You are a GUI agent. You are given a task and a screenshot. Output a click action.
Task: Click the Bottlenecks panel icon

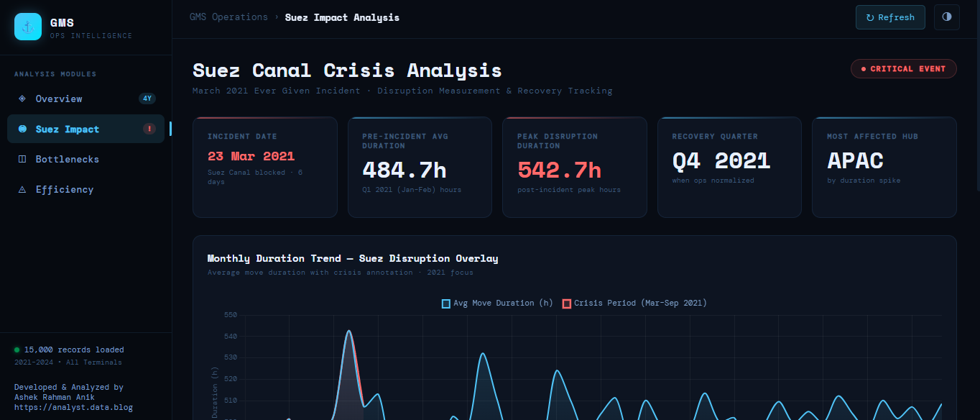coord(22,159)
